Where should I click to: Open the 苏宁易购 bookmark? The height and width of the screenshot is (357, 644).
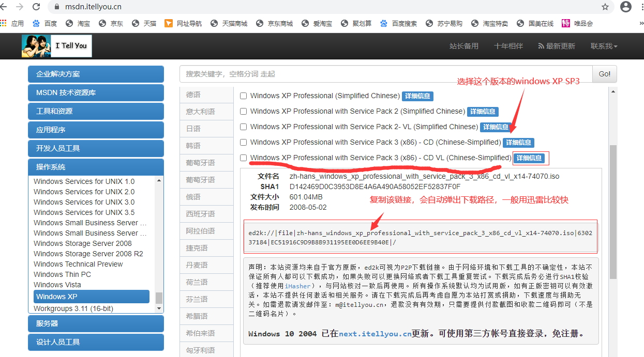pyautogui.click(x=444, y=23)
